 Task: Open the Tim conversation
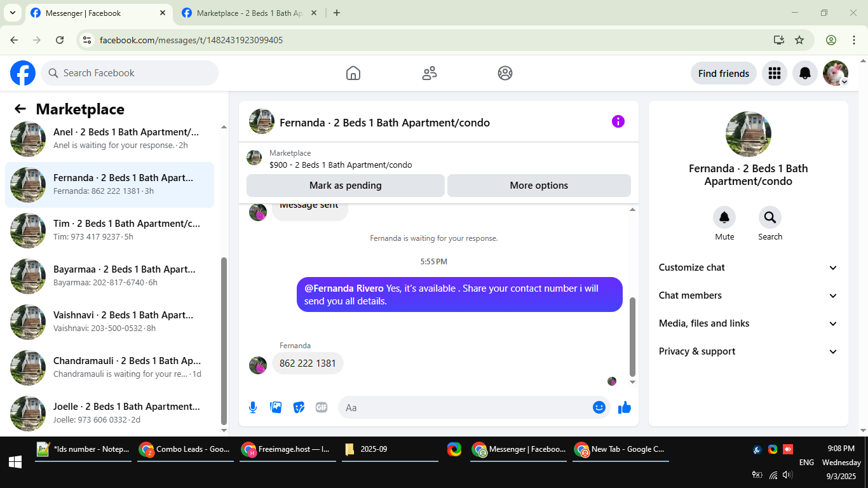tap(109, 231)
